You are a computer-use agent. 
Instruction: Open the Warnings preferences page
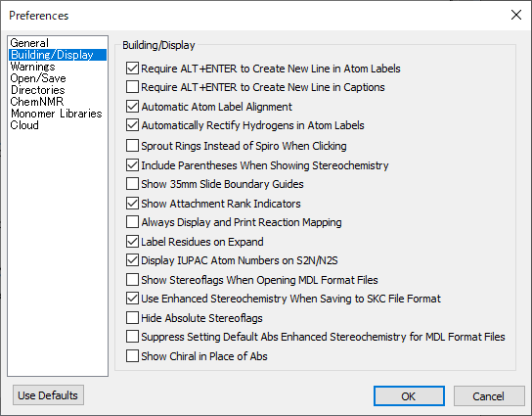(x=32, y=67)
